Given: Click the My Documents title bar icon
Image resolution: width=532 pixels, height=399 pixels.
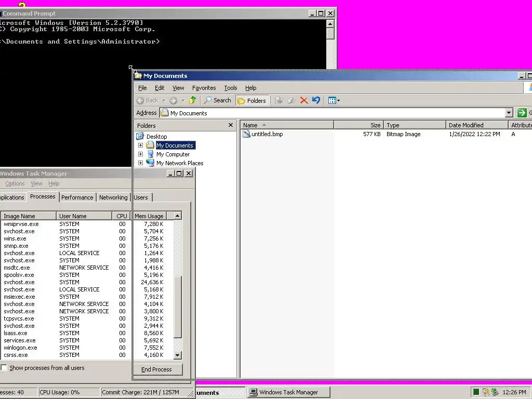Looking at the screenshot, I should coord(138,75).
